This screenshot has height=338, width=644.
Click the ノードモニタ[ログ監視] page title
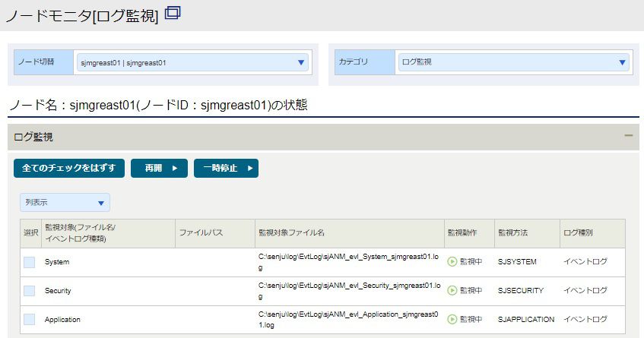[82, 16]
